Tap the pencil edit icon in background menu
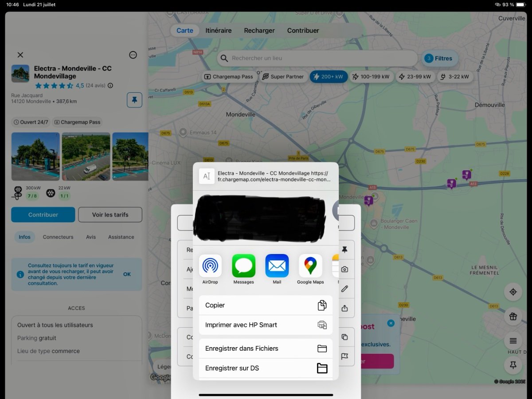This screenshot has width=532, height=399. pos(344,289)
